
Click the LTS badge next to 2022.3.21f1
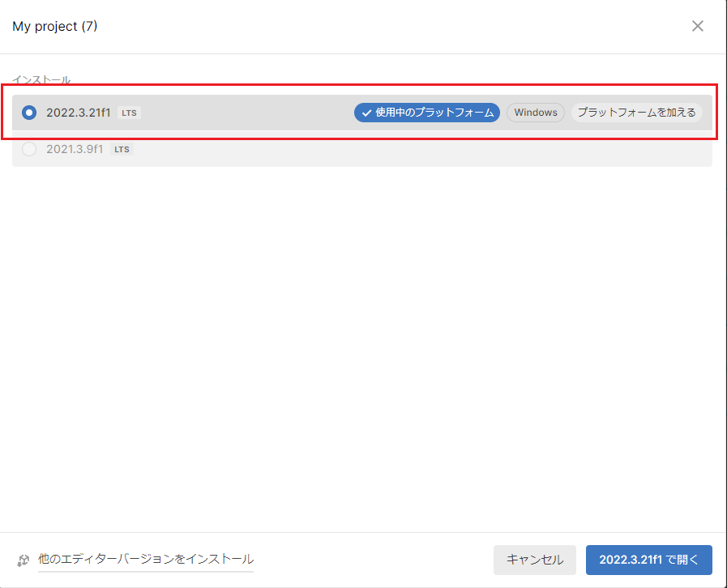(129, 113)
